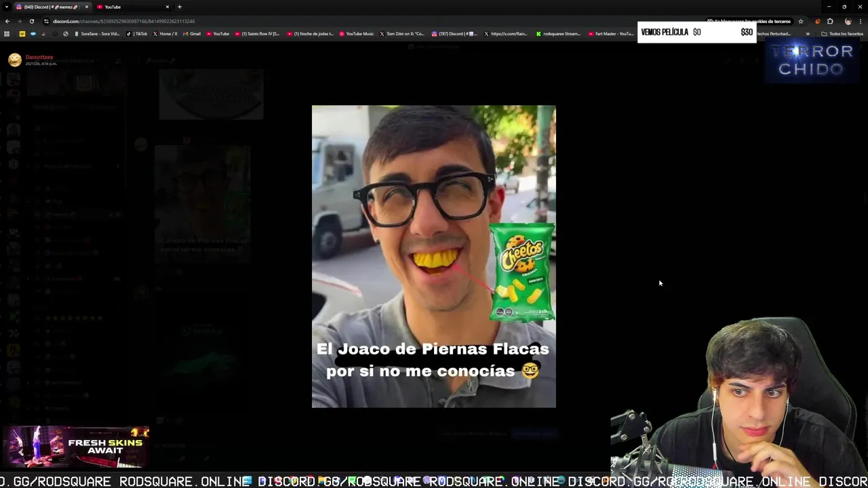Screen dimensions: 868x488
Task: Open the Noche de jodas bookmark
Action: click(x=310, y=33)
